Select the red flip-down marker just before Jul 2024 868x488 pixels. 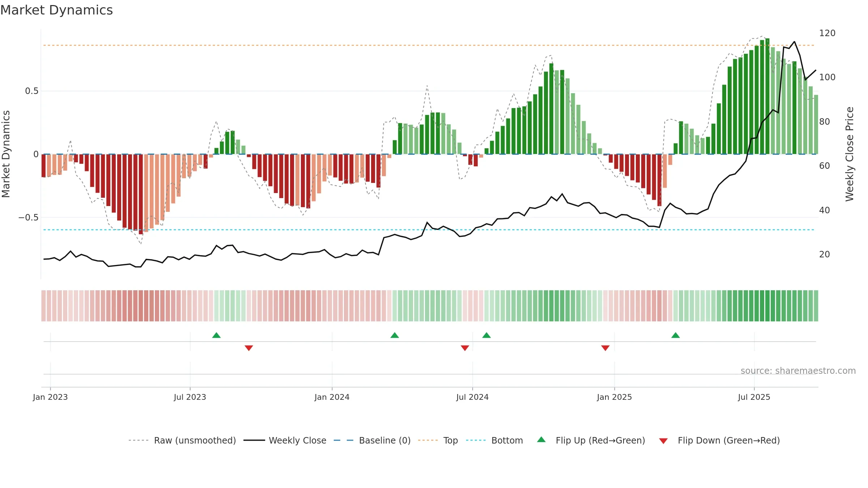click(465, 348)
